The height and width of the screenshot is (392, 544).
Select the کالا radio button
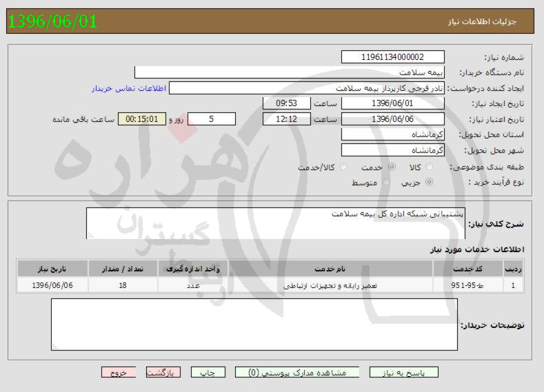click(430, 167)
